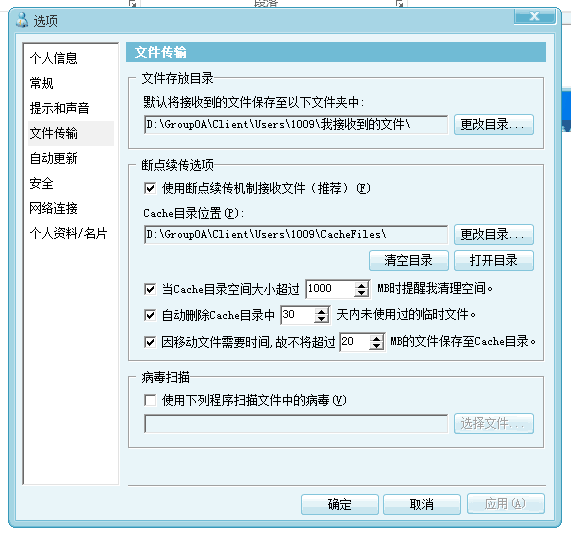Screen dimensions: 571x536
Task: Toggle 自动删除Cache目录中 checkbox
Action: coord(150,315)
